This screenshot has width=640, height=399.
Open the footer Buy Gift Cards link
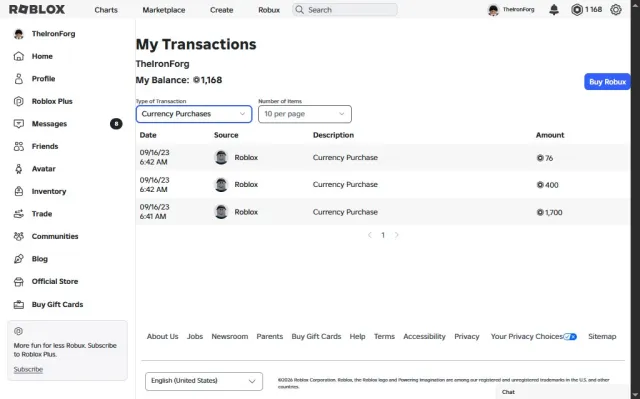[x=316, y=337]
